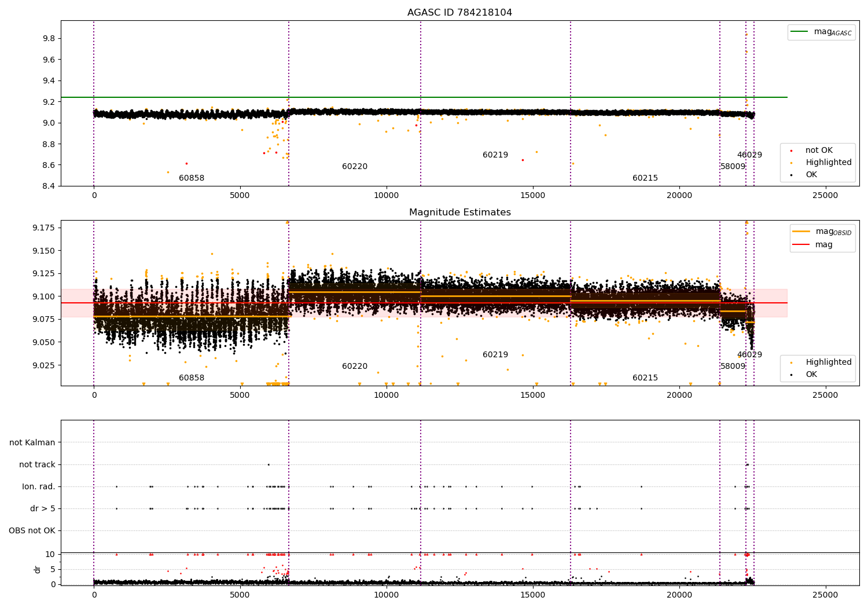Click the 9.050 y-axis tick label
Viewport: 868px width, 608px height.
(44, 342)
